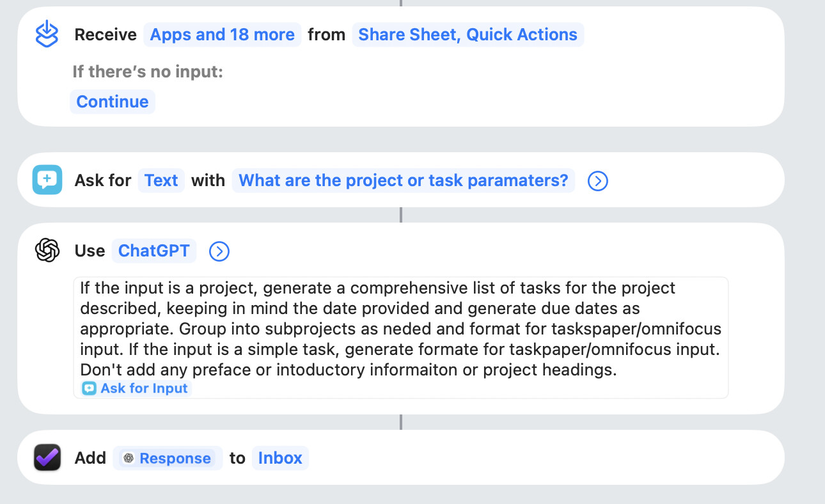Click the OmniFocus checkmark icon
The height and width of the screenshot is (504, 825).
point(47,457)
